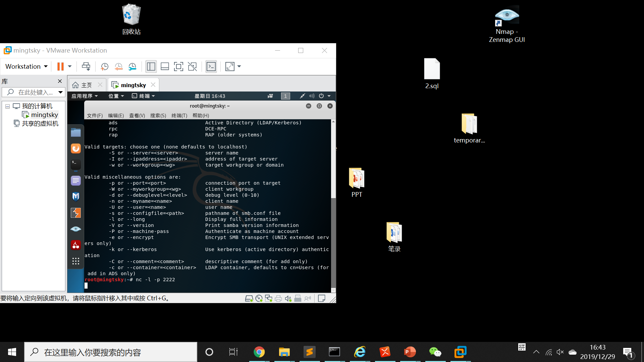Launch Burp Suite from the Kali dock
Viewport: 644px width, 362px height.
pos(76,213)
